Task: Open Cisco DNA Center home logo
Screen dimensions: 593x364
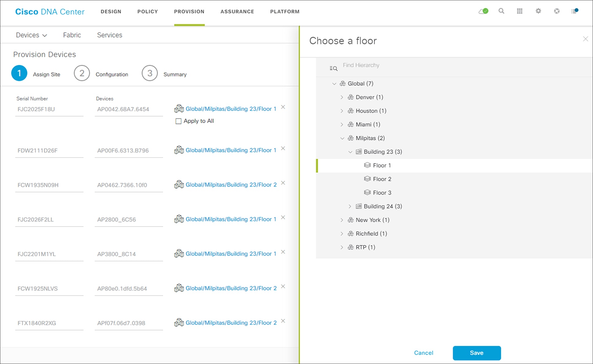Action: pyautogui.click(x=50, y=12)
